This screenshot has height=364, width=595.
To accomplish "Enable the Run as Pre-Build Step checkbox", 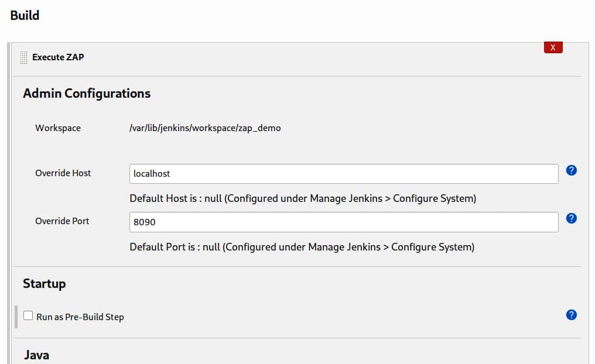I will point(28,316).
